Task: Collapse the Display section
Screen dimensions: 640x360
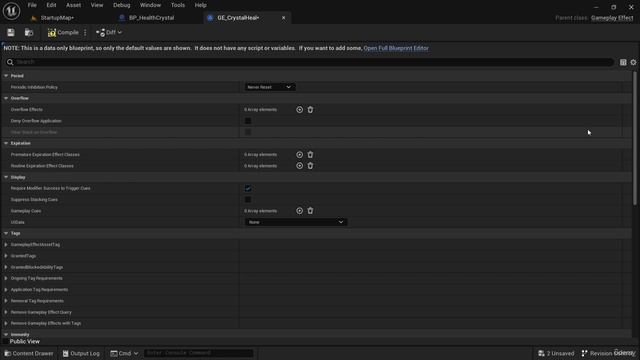Action: click(6, 177)
